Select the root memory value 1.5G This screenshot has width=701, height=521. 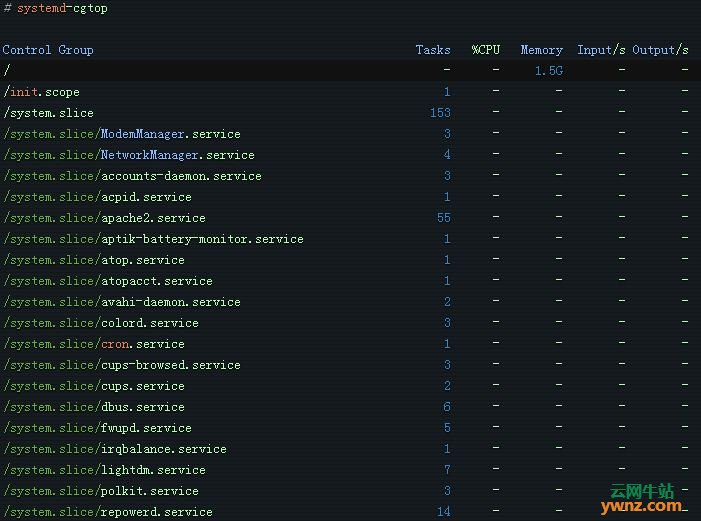point(549,71)
